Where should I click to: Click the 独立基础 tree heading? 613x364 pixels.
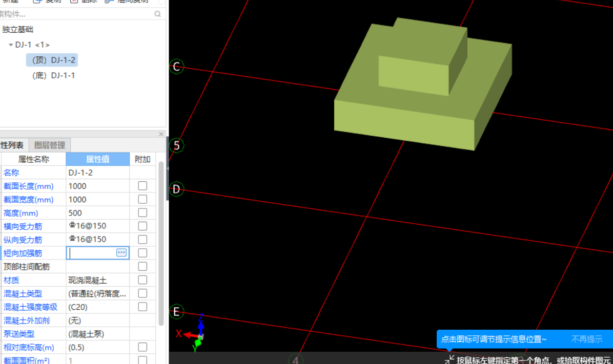coord(17,29)
